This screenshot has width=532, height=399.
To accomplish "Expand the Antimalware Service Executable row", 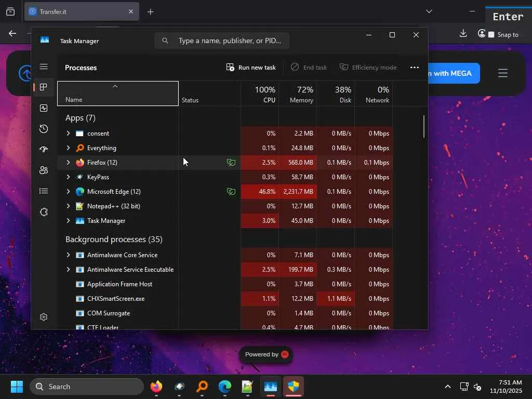I will (68, 270).
